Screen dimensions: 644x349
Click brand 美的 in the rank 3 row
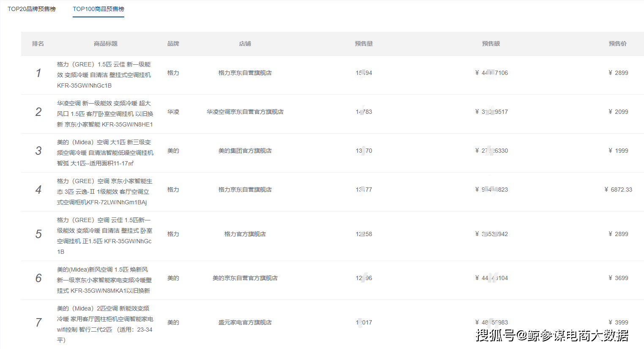173,151
